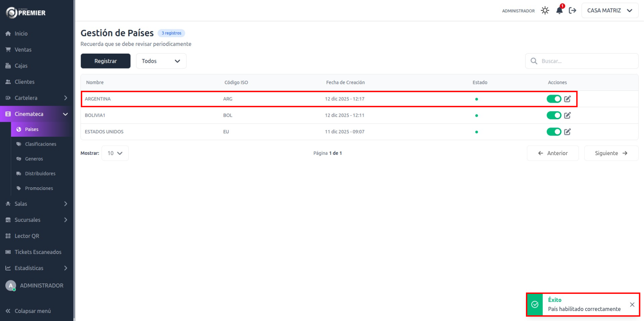Toggle the light/dark theme sun icon
The image size is (644, 321).
[545, 11]
